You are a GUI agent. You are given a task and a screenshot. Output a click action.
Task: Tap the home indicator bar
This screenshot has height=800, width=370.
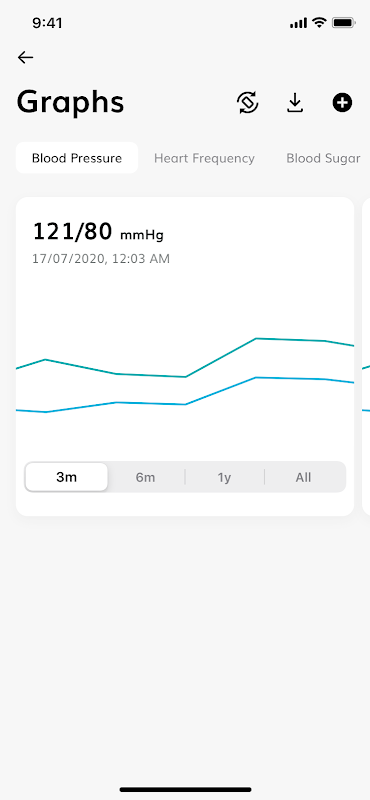185,789
